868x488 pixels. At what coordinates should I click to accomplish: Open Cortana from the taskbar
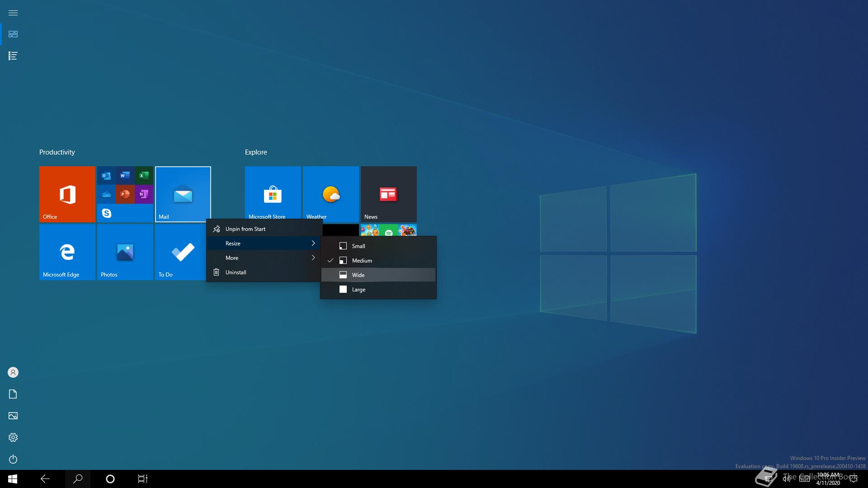(x=110, y=479)
